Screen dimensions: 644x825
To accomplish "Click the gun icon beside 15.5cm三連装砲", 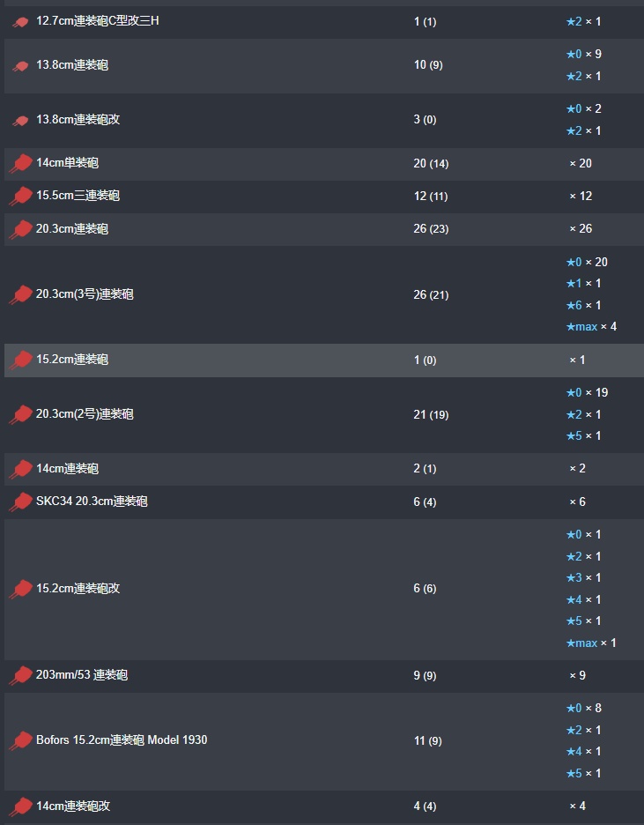I will click(x=20, y=197).
